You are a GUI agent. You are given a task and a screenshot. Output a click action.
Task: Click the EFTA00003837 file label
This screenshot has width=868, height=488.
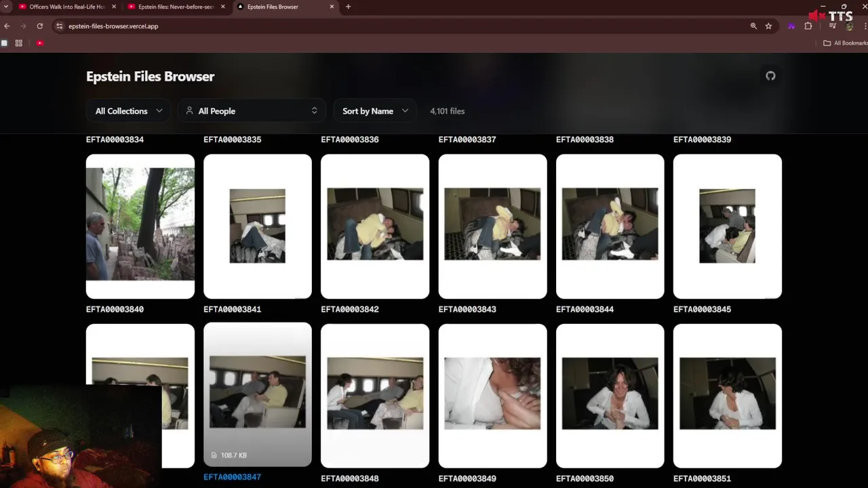point(467,140)
